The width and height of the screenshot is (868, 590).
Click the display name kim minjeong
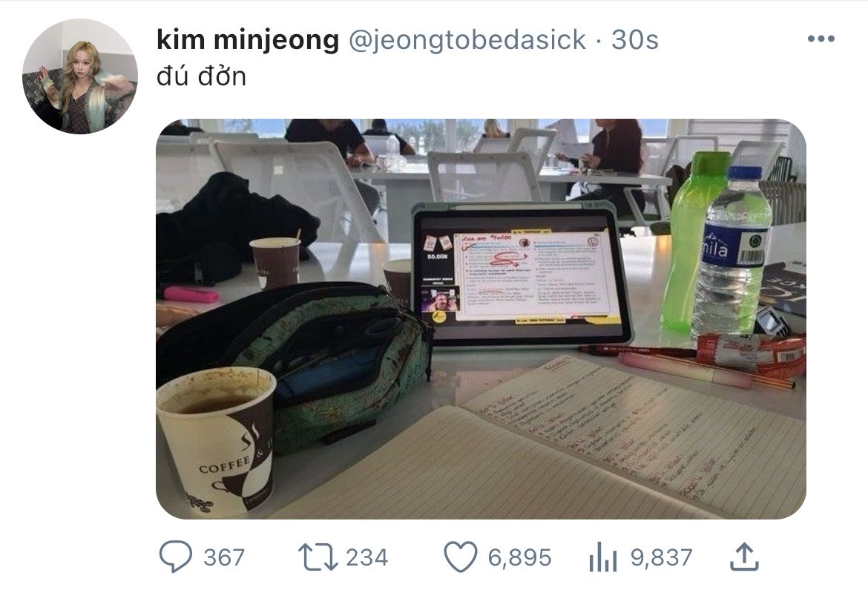click(248, 39)
